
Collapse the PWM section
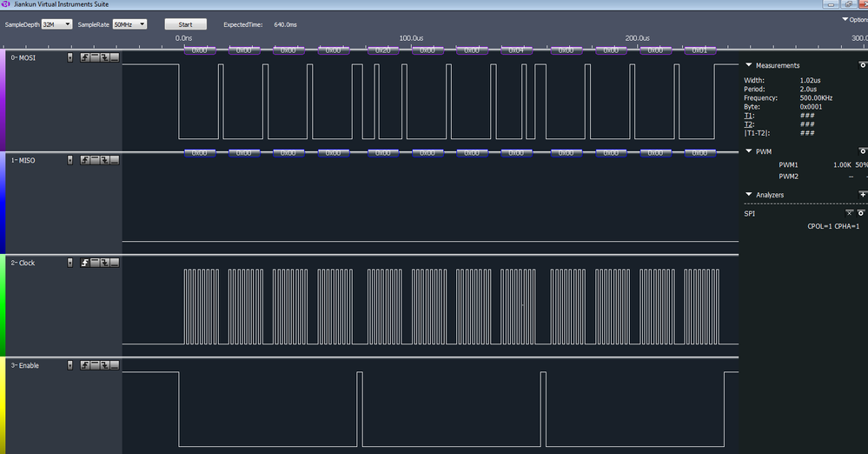tap(748, 150)
